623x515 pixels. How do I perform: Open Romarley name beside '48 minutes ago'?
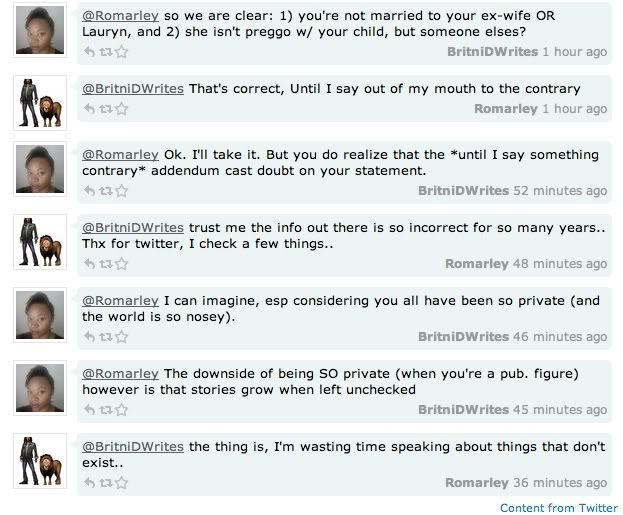477,264
